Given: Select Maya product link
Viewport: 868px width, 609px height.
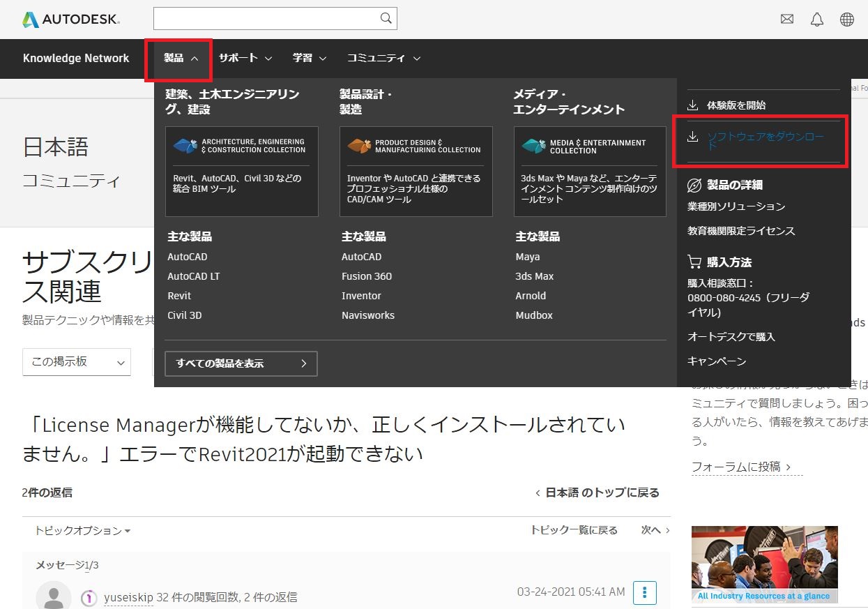Looking at the screenshot, I should 528,257.
